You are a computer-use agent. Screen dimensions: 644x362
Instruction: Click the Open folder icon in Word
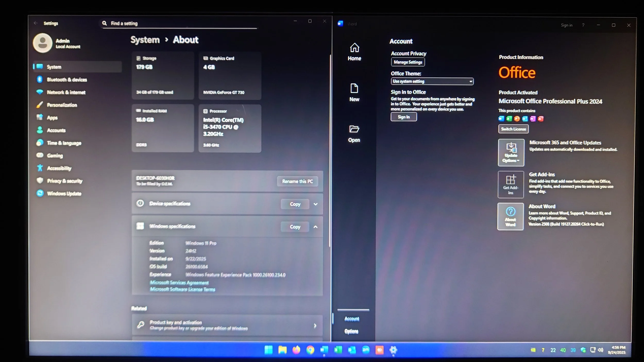354,129
